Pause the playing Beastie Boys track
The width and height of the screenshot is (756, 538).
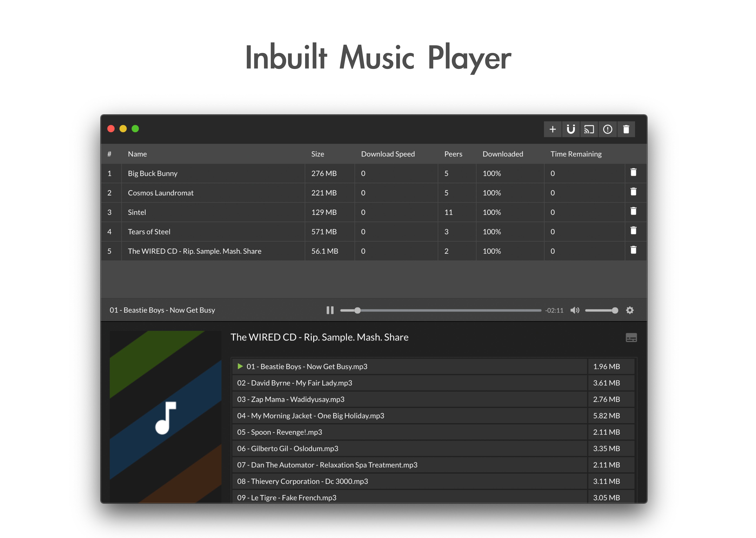tap(330, 310)
